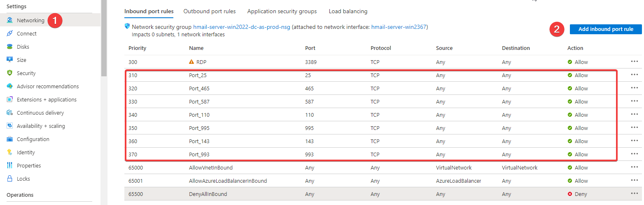The height and width of the screenshot is (205, 644).
Task: Open ellipsis menu for DenyAllInBound rule
Action: tap(634, 194)
